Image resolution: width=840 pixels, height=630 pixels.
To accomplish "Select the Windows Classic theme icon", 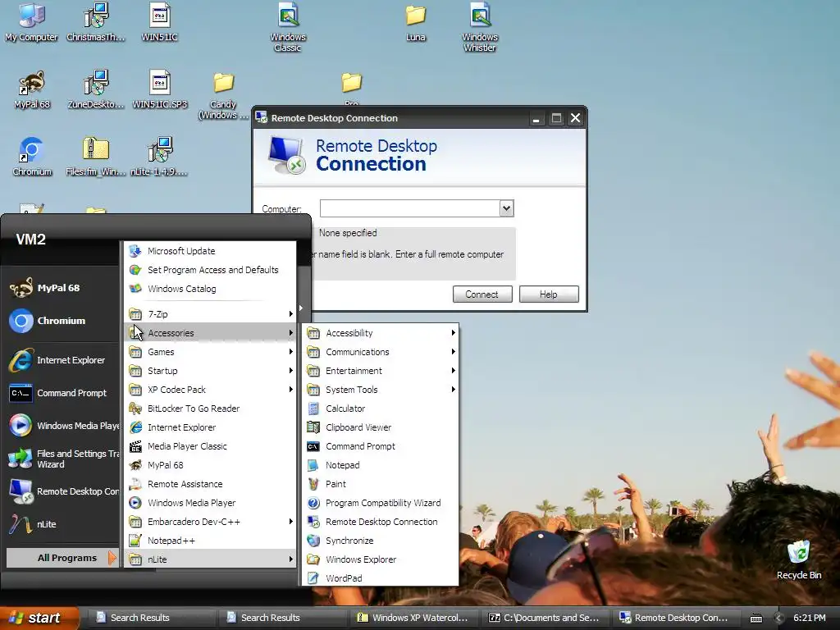I will pos(288,27).
